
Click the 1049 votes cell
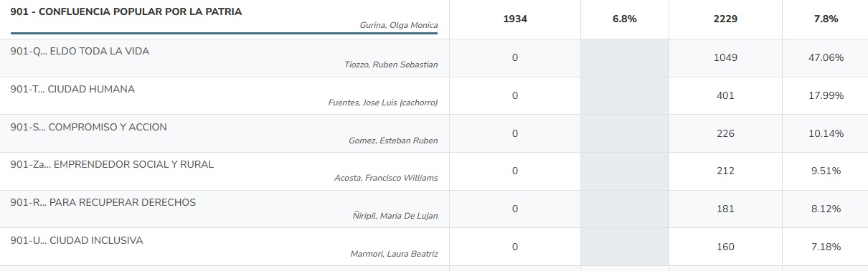coord(725,57)
